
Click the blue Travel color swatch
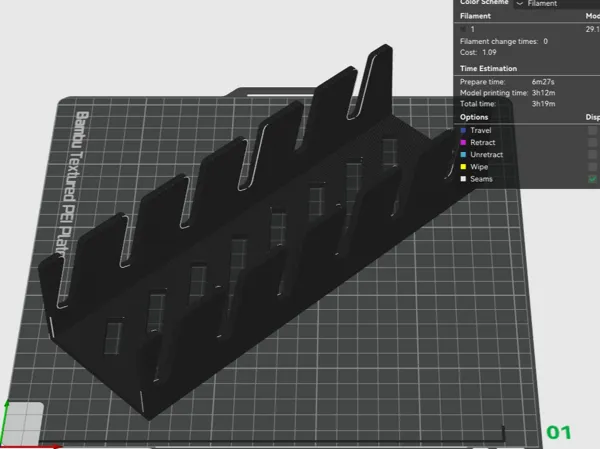pyautogui.click(x=463, y=131)
